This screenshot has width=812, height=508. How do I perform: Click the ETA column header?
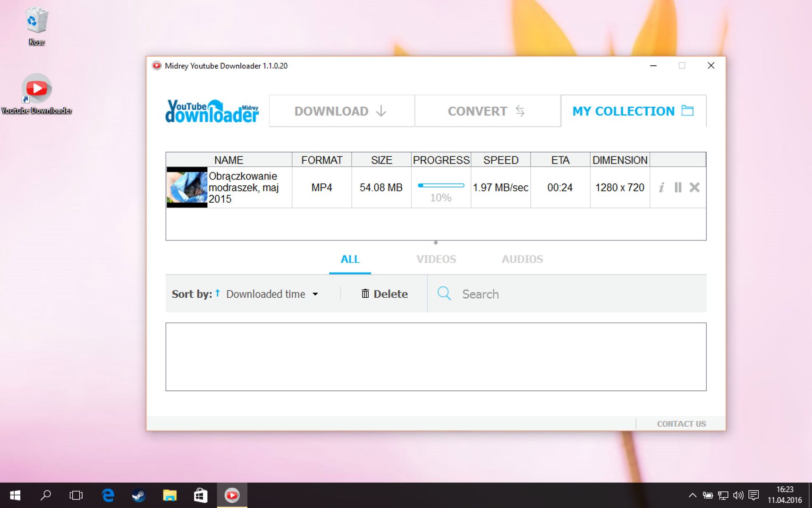[560, 160]
